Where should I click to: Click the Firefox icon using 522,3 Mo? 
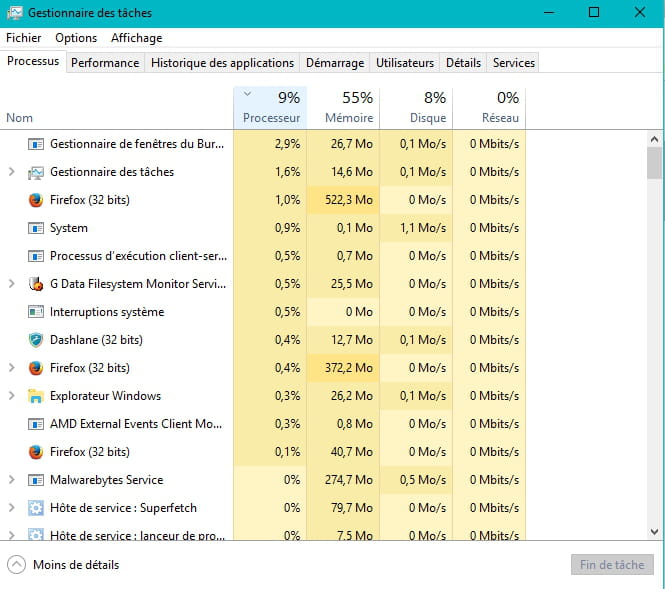pyautogui.click(x=36, y=200)
